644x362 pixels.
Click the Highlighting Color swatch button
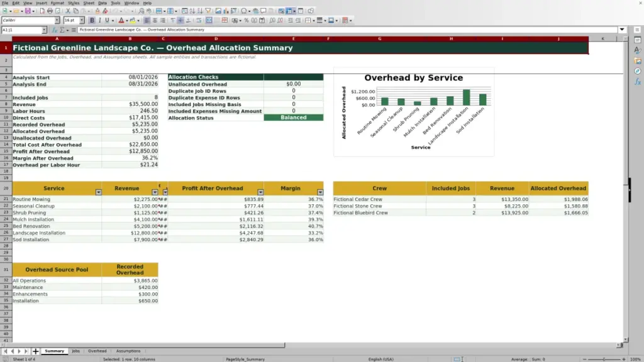tap(133, 20)
